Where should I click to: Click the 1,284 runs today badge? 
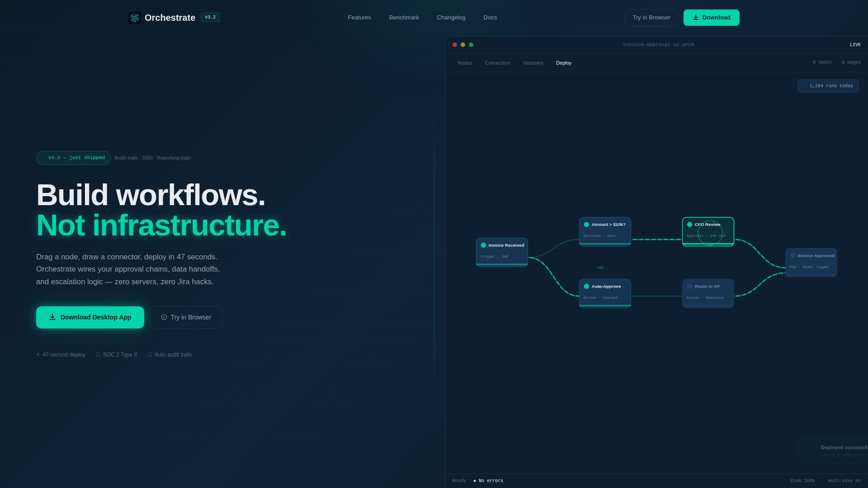(828, 86)
